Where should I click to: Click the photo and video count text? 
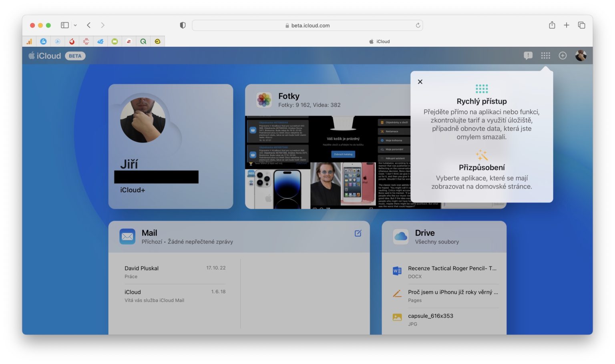pos(310,105)
